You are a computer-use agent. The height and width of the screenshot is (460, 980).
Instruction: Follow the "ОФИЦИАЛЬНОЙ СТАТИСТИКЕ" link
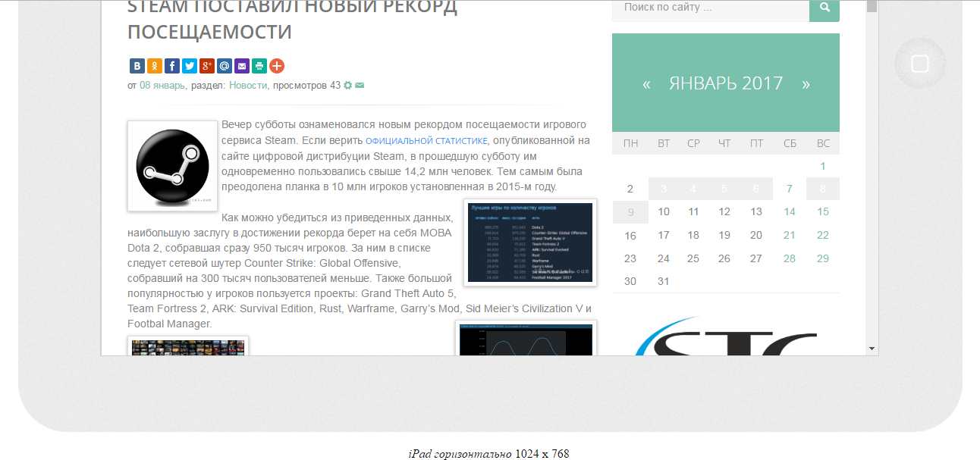426,141
